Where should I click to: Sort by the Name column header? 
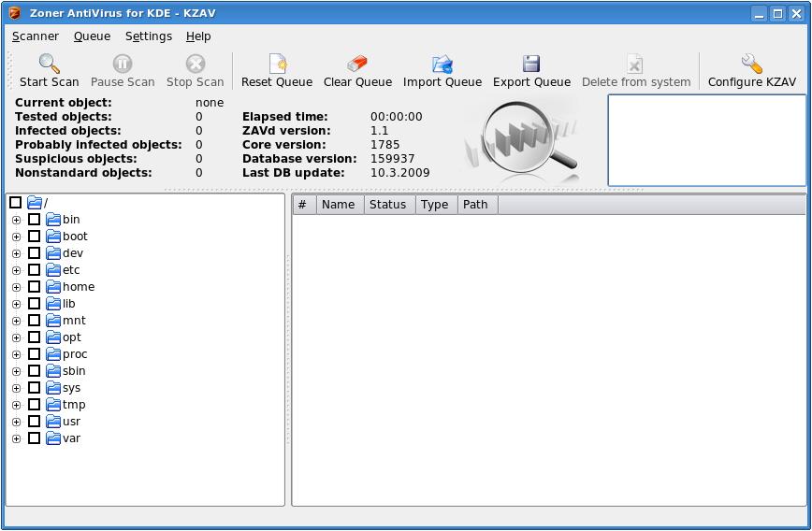[x=341, y=205]
